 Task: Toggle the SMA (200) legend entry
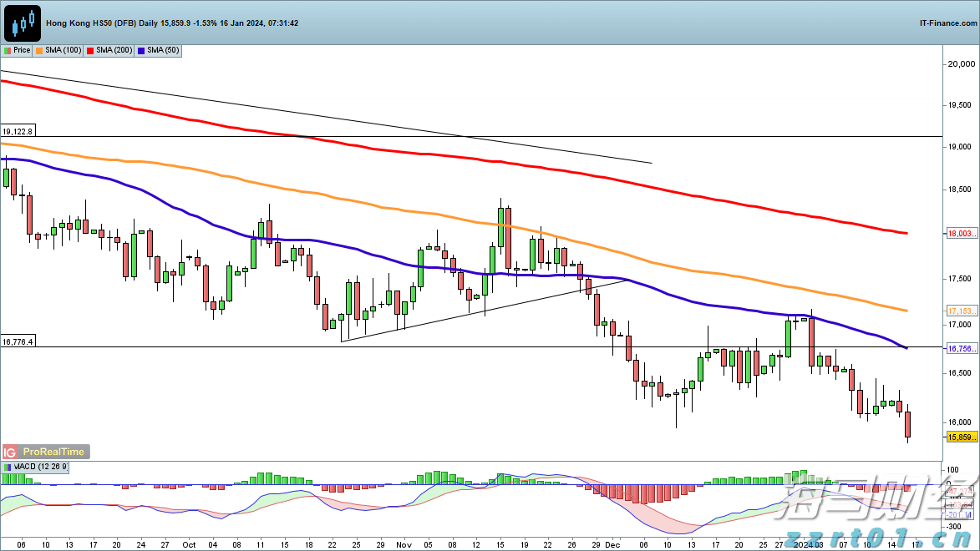(x=109, y=50)
